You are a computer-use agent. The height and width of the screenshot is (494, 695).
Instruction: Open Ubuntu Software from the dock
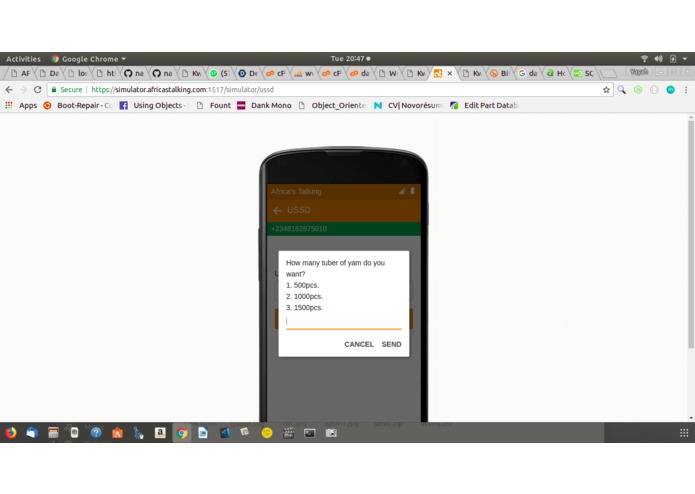point(117,433)
